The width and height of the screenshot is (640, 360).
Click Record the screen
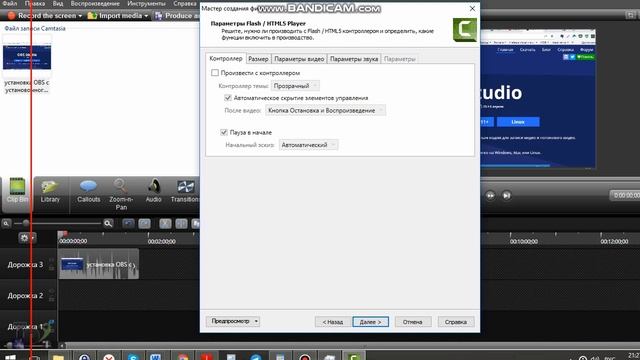coord(44,16)
